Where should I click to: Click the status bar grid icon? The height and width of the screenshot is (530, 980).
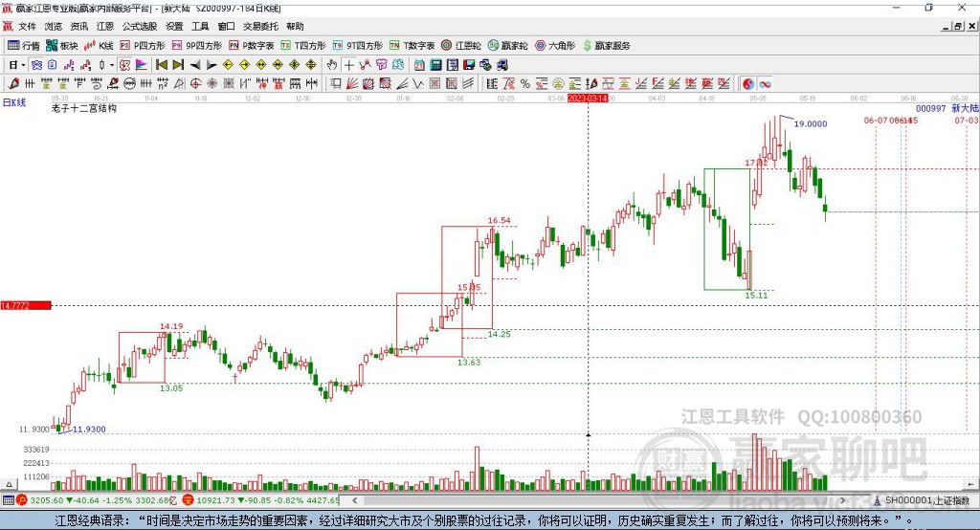coord(8,500)
